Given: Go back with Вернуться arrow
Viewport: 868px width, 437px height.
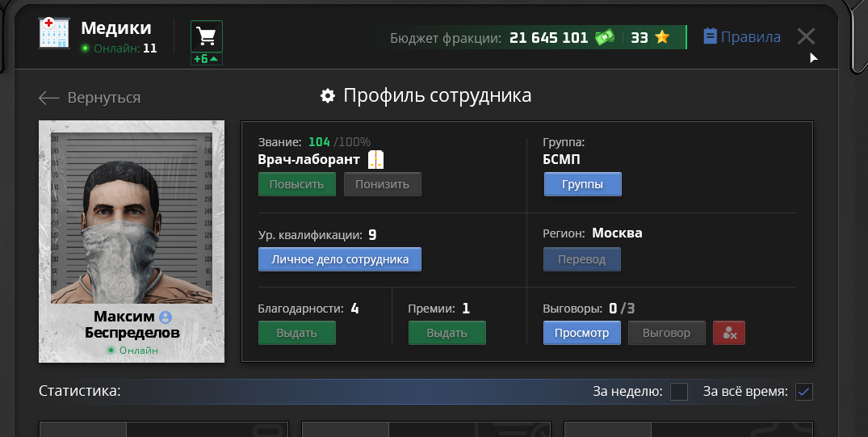Looking at the screenshot, I should (90, 98).
